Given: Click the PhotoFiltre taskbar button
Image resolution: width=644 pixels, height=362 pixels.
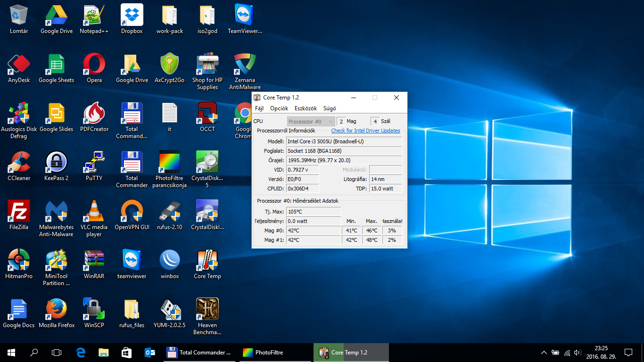Looking at the screenshot, I should pyautogui.click(x=269, y=352).
